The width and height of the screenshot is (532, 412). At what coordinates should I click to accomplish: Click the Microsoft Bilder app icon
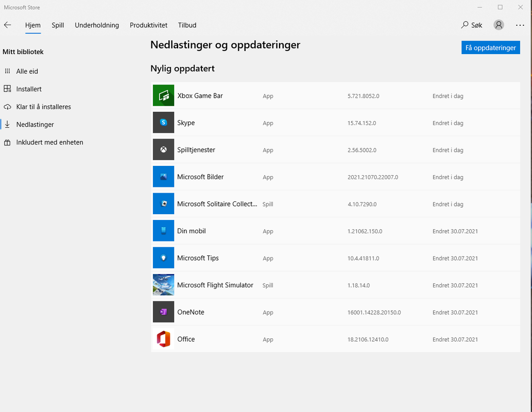click(x=163, y=177)
